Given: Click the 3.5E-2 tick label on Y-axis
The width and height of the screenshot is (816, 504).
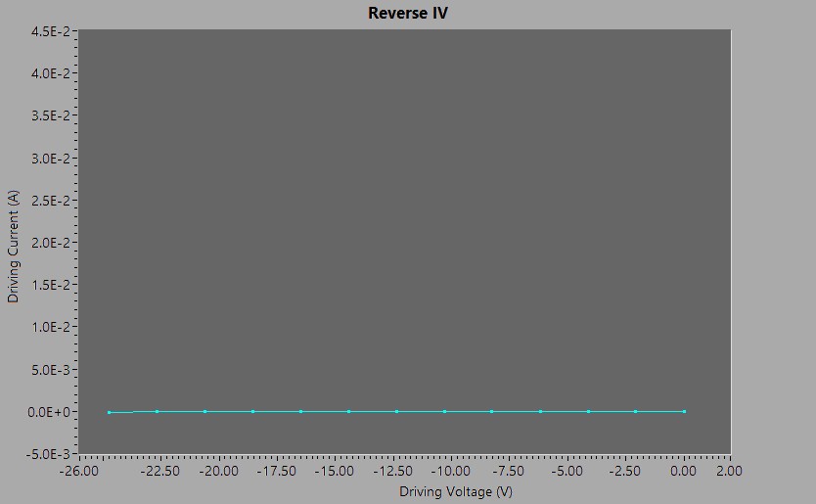Looking at the screenshot, I should (50, 116).
